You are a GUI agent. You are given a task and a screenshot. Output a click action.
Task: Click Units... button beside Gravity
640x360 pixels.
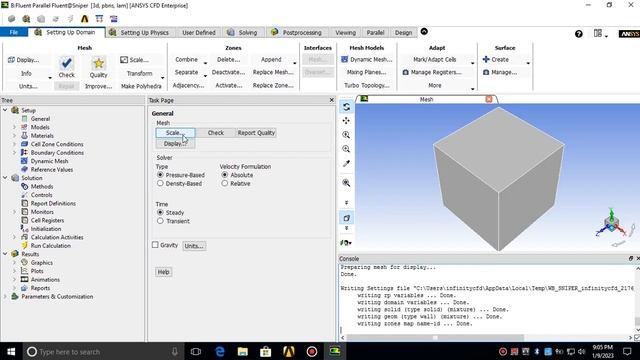click(x=194, y=246)
